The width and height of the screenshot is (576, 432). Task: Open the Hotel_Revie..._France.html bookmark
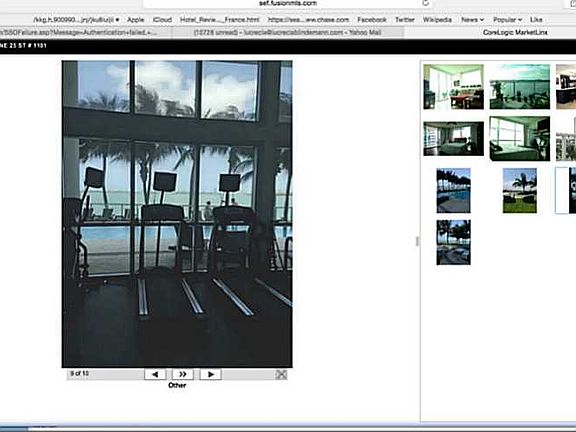220,20
